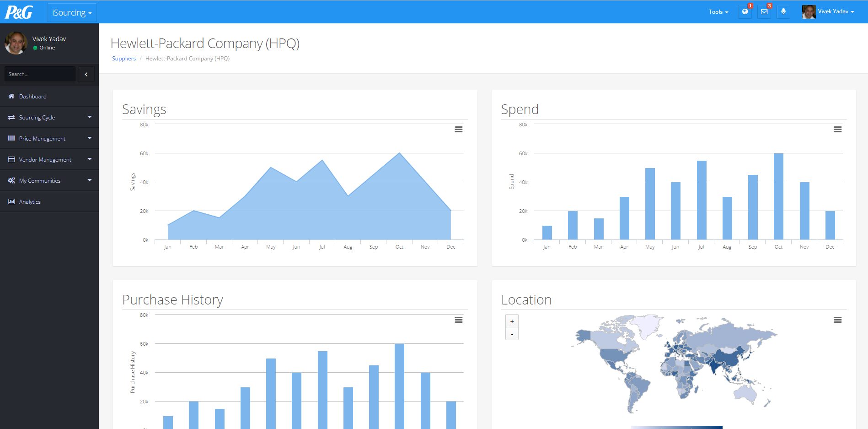This screenshot has height=429, width=868.
Task: Open Spend chart hamburger menu
Action: (x=838, y=130)
